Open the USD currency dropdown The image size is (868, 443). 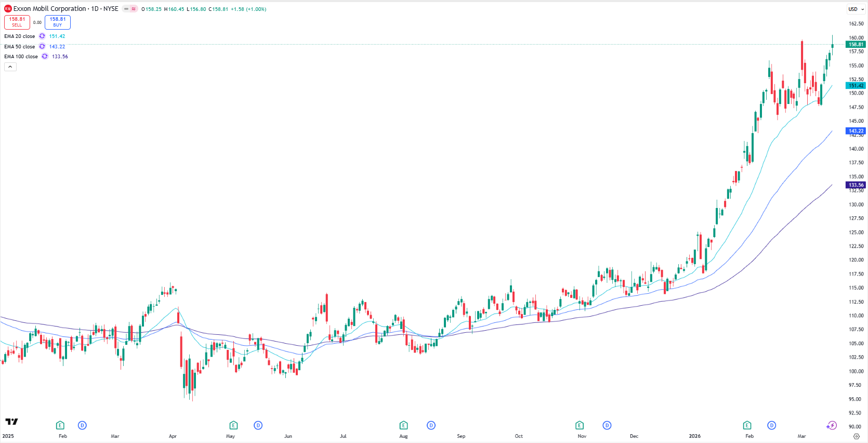(x=856, y=9)
